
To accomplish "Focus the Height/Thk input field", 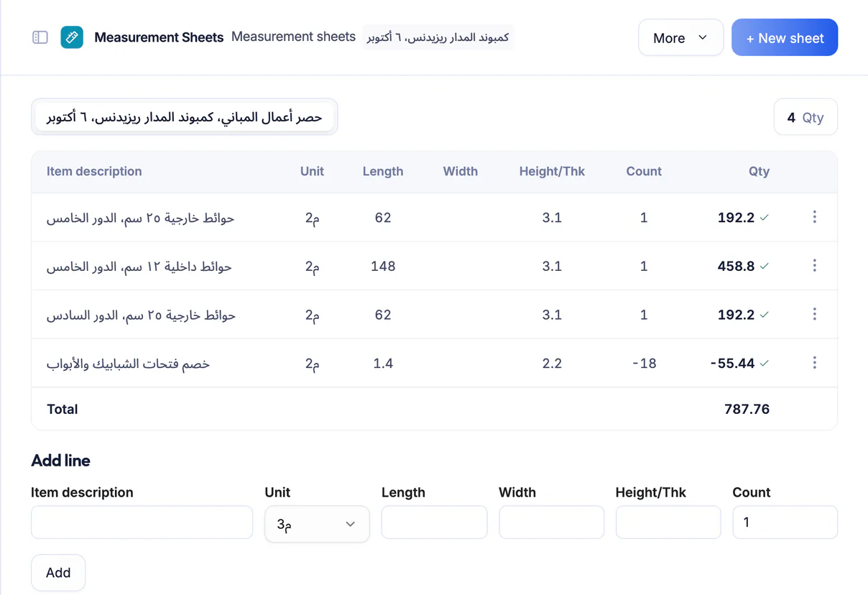I will (668, 522).
